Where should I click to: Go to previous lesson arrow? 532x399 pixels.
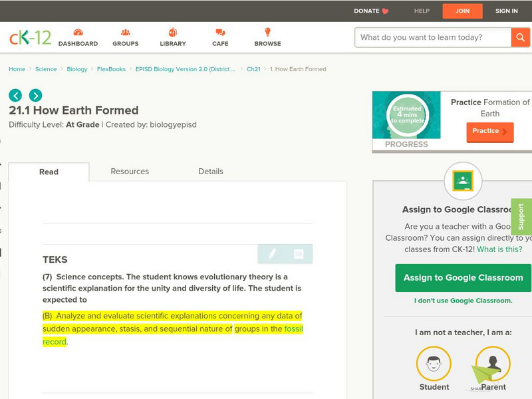[x=15, y=95]
